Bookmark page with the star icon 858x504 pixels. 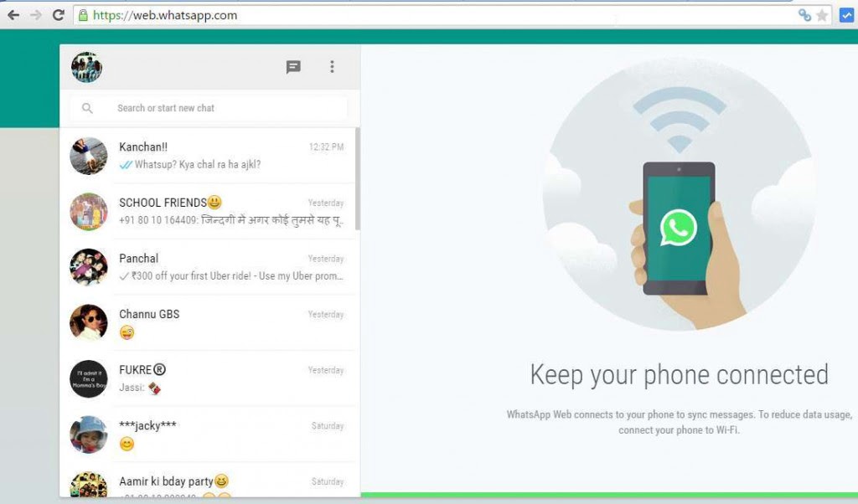click(822, 15)
